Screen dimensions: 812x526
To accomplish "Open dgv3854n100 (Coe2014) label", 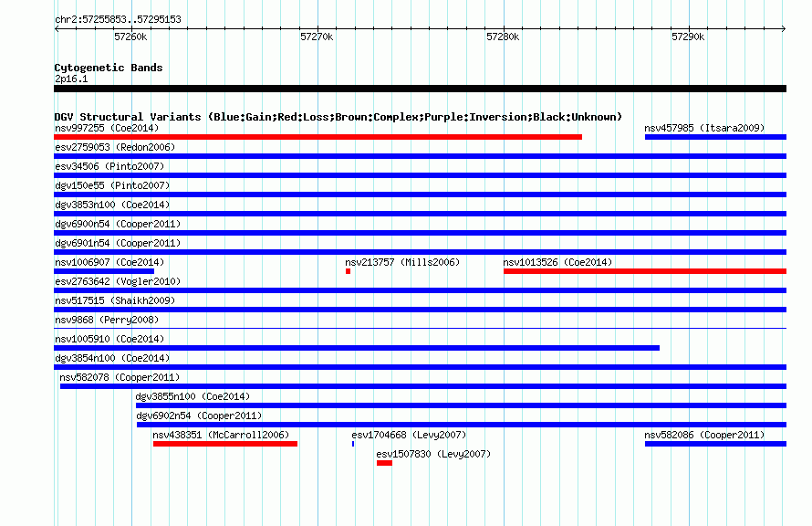I will (112, 358).
